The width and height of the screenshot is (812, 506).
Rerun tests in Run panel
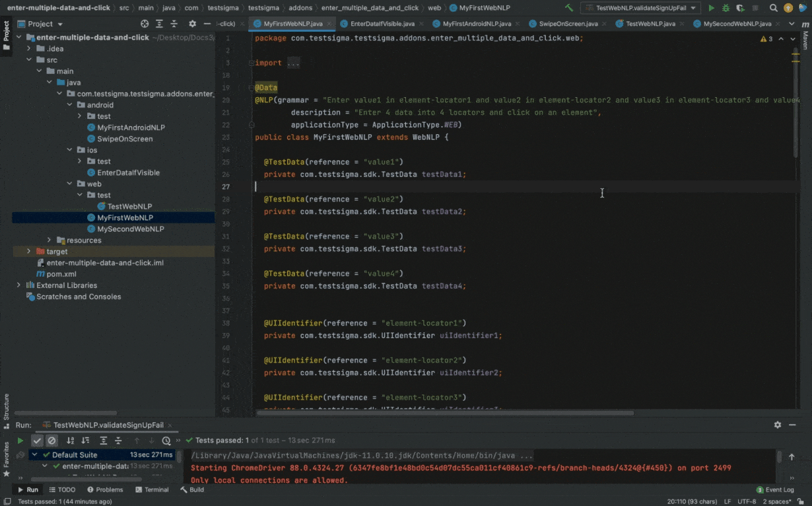pyautogui.click(x=20, y=441)
